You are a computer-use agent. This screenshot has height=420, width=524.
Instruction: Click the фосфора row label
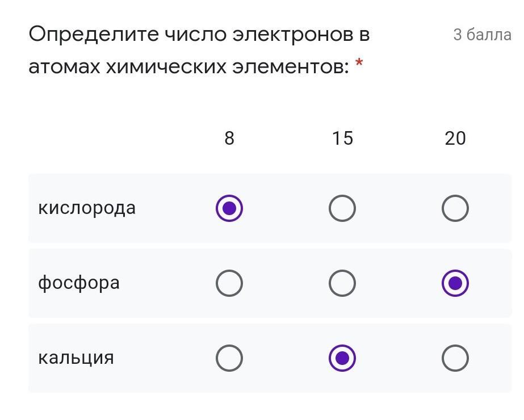(79, 283)
